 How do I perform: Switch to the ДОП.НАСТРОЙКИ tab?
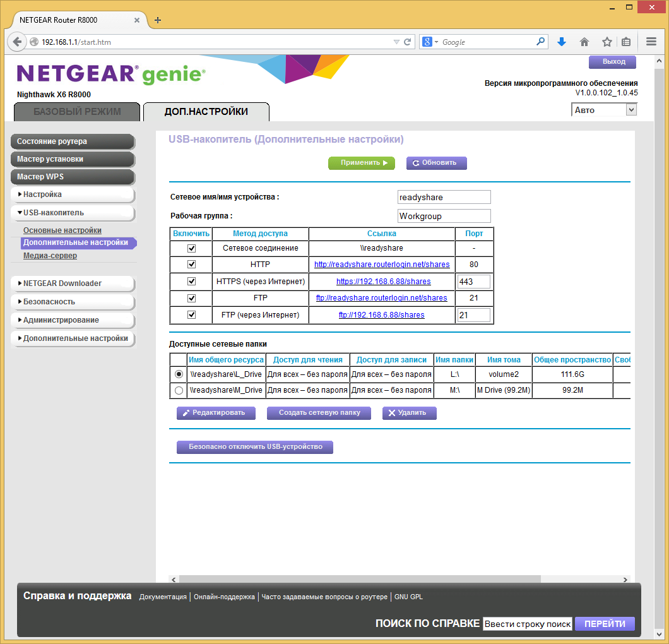click(x=206, y=112)
